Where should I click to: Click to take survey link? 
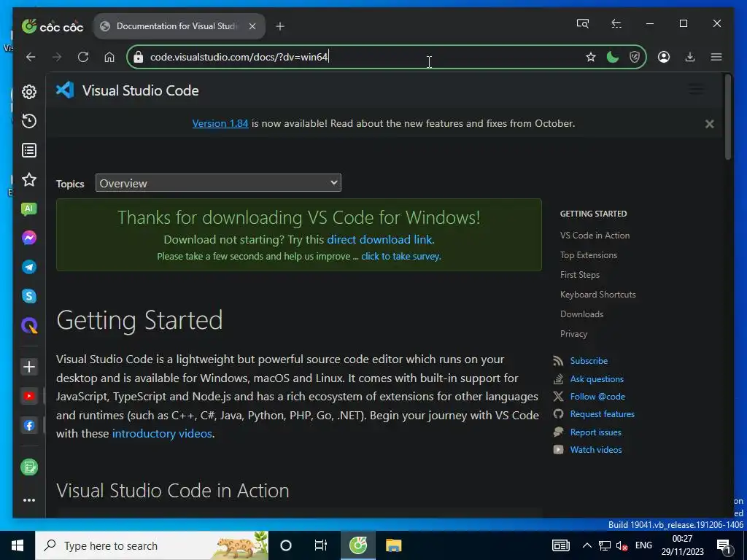[400, 256]
